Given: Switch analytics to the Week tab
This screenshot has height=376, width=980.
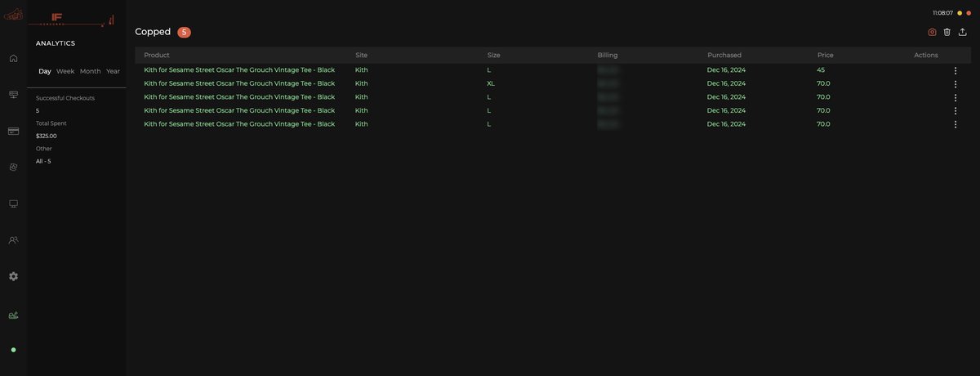Looking at the screenshot, I should 65,71.
